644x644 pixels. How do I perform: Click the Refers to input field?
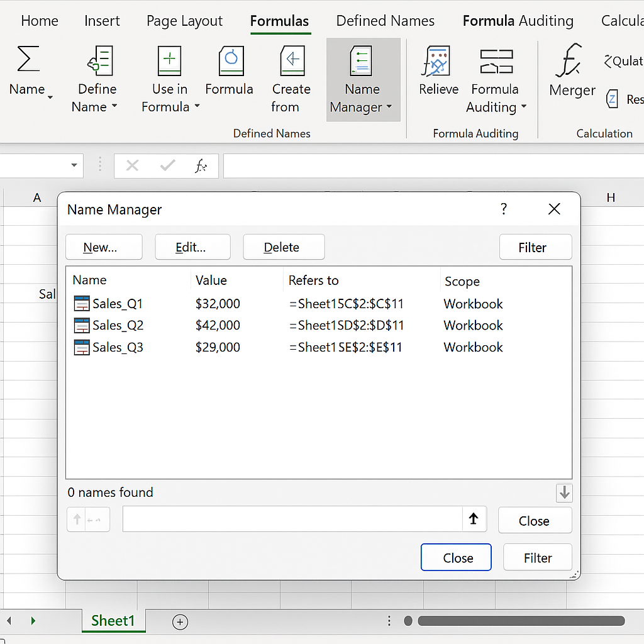pyautogui.click(x=292, y=519)
